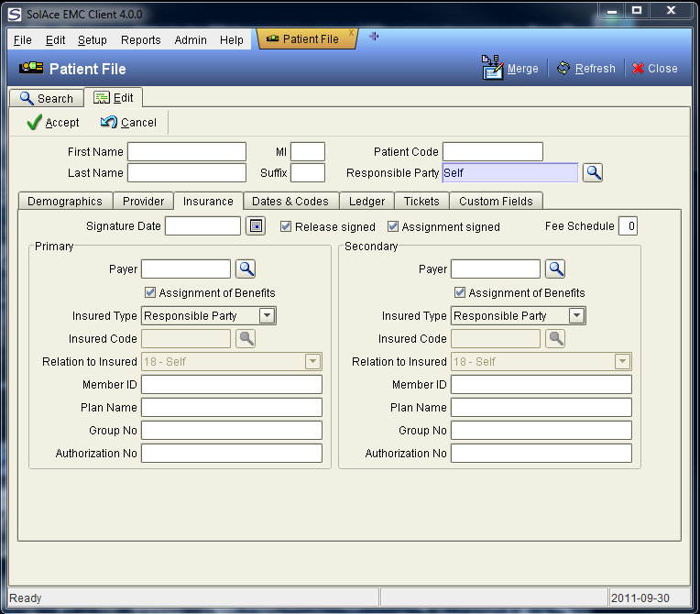Viewport: 700px width, 614px height.
Task: Toggle the Release signed checkbox
Action: (x=286, y=226)
